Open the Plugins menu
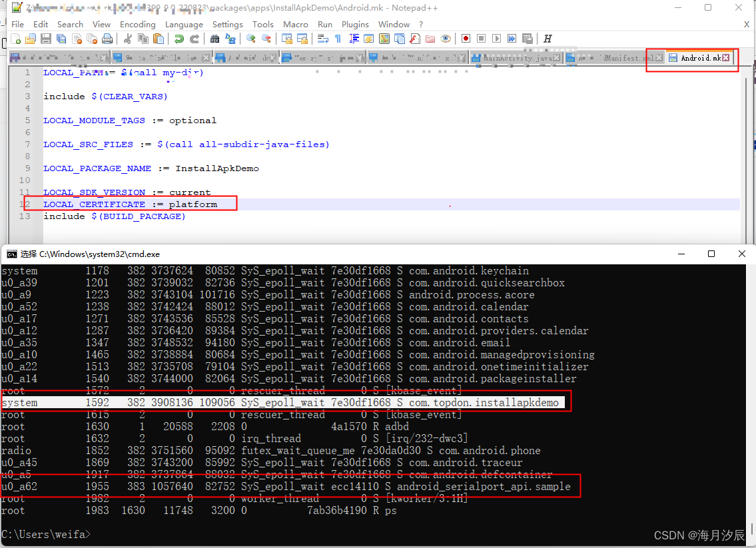 pos(355,24)
